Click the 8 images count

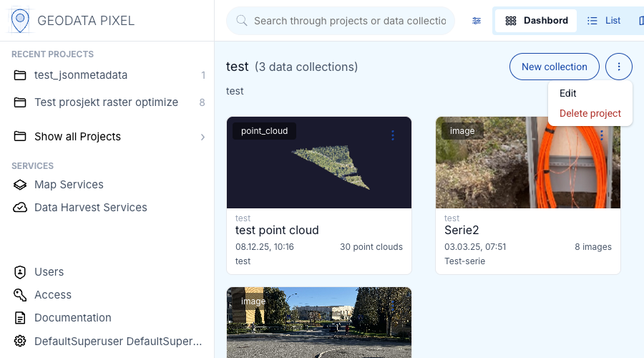tap(593, 247)
